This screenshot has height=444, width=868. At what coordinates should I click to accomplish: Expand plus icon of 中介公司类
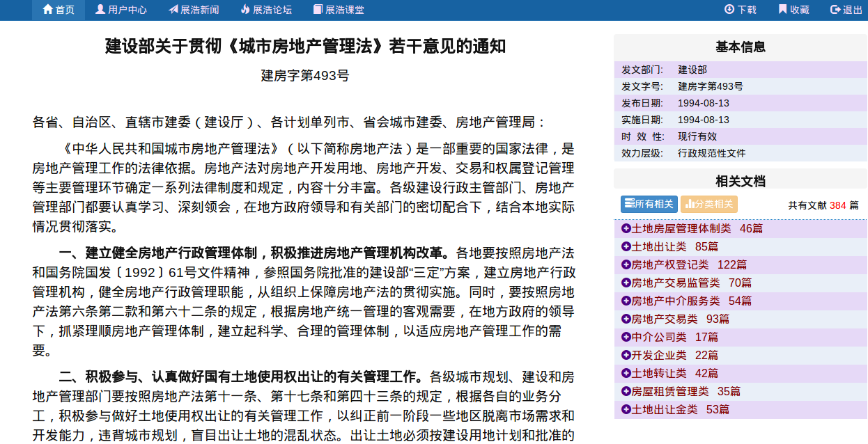point(626,337)
